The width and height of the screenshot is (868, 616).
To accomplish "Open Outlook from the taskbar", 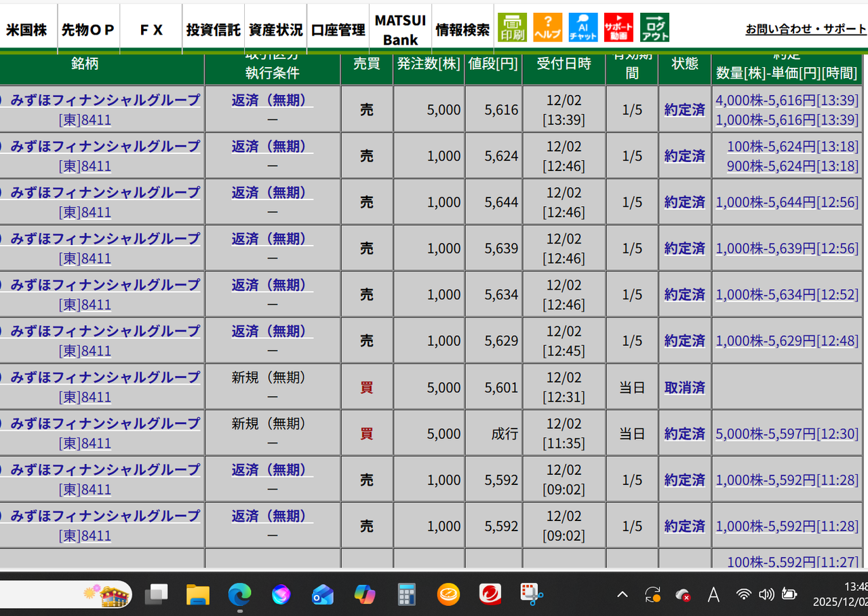I will pos(322,595).
